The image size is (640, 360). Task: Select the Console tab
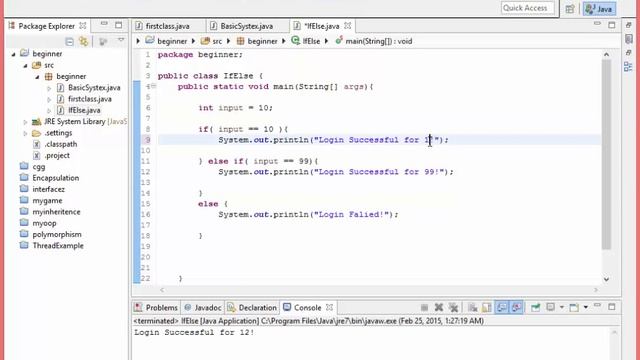(308, 307)
